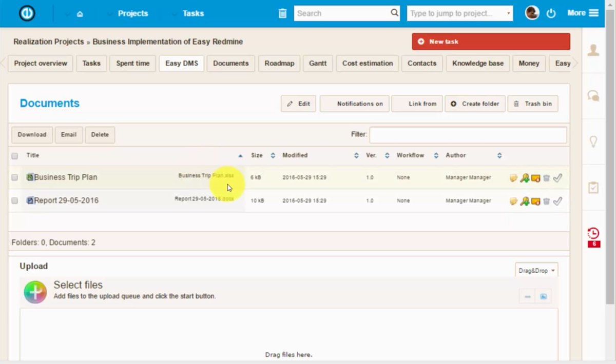Image resolution: width=616 pixels, height=364 pixels.
Task: Check the Business Trip Plan row checkbox
Action: tap(14, 177)
